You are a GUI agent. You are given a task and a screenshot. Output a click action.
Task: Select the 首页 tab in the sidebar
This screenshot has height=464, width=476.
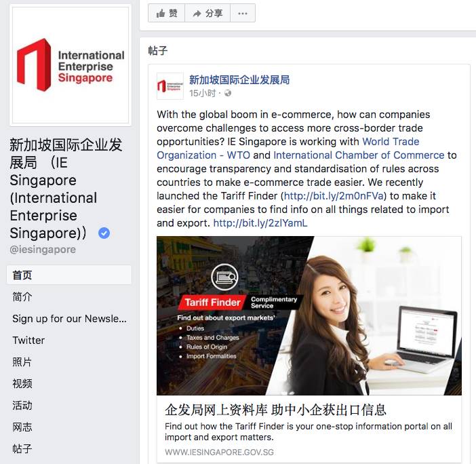tap(69, 275)
